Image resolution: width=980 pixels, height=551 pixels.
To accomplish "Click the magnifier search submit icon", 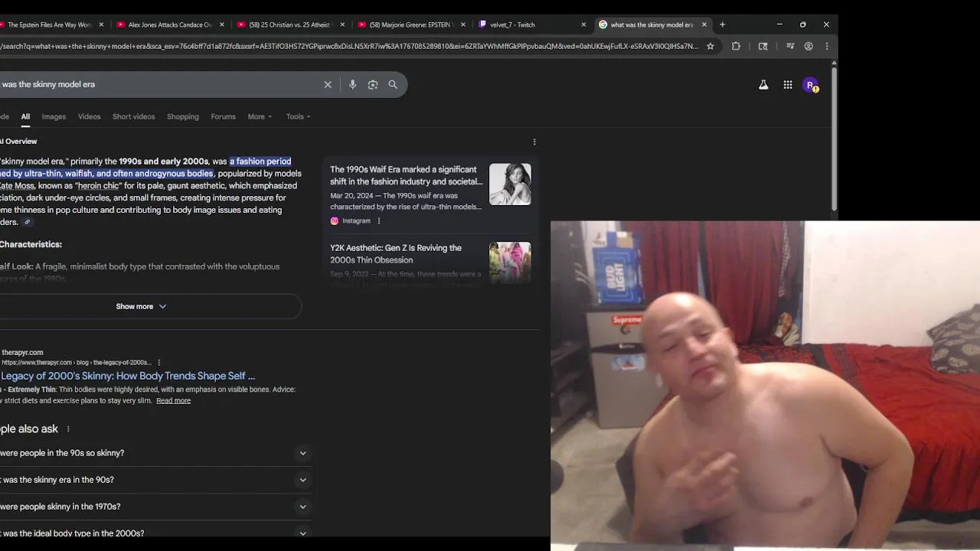I will click(x=393, y=85).
